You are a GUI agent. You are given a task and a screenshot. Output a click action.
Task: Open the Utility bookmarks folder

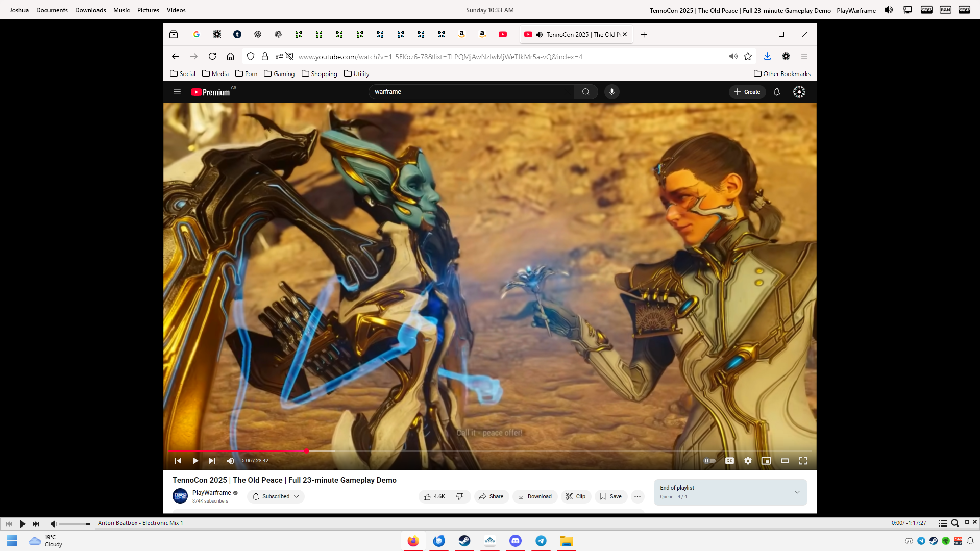coord(357,73)
